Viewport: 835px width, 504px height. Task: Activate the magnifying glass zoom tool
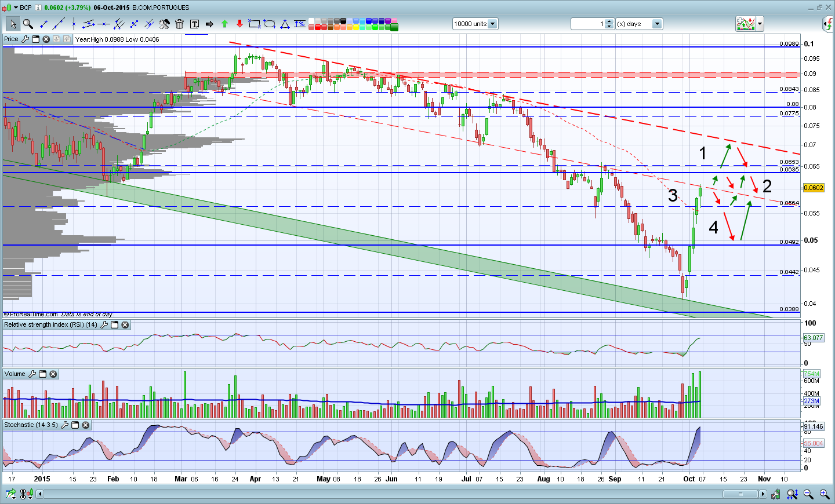point(27,24)
